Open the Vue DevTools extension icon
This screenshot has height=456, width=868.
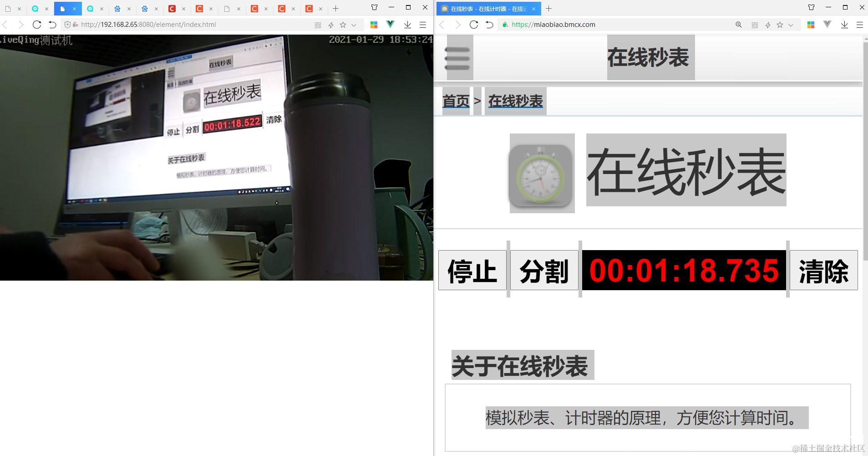(391, 25)
